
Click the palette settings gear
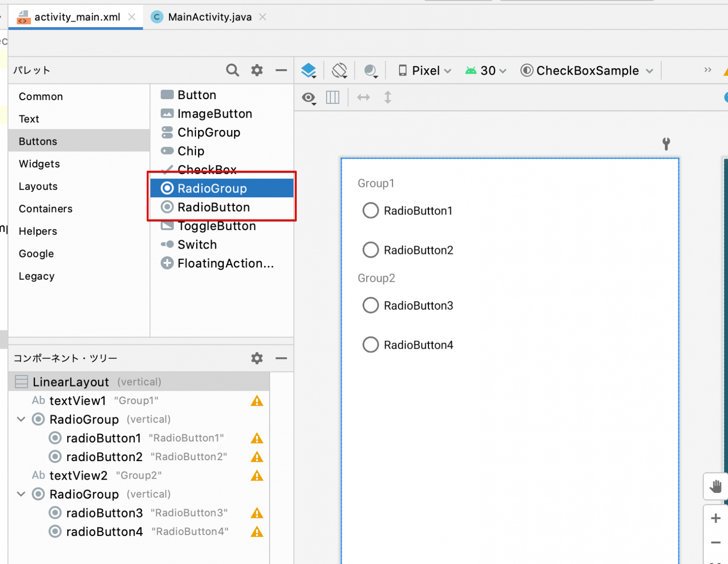[x=257, y=70]
